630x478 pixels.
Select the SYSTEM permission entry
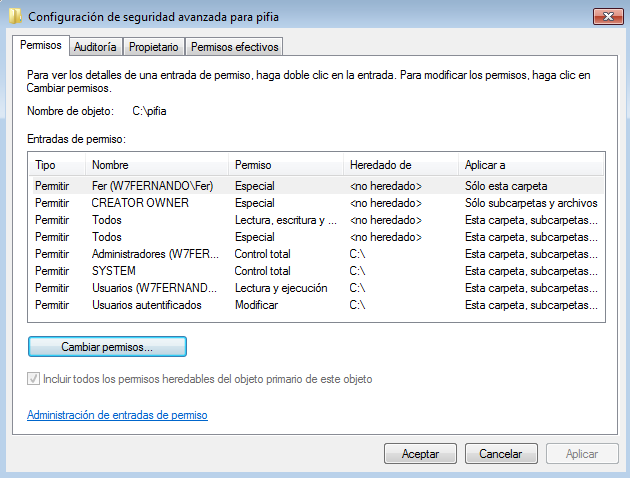[316, 271]
